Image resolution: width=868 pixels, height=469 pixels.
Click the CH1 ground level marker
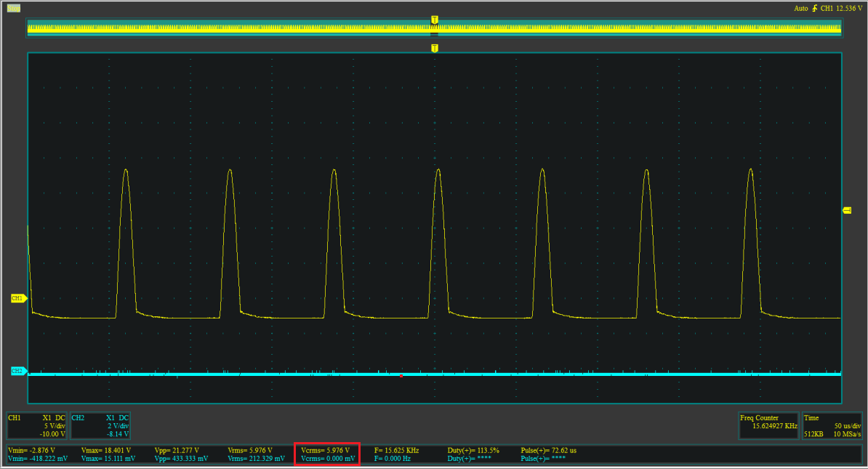click(18, 298)
